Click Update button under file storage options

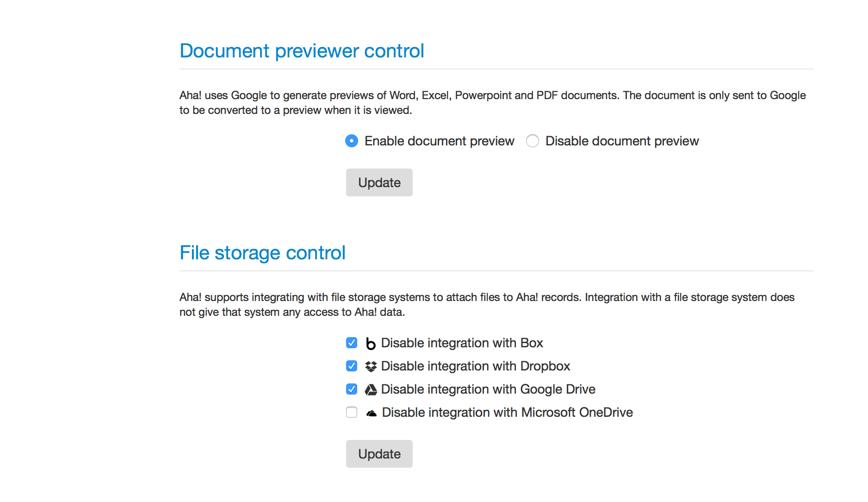379,454
